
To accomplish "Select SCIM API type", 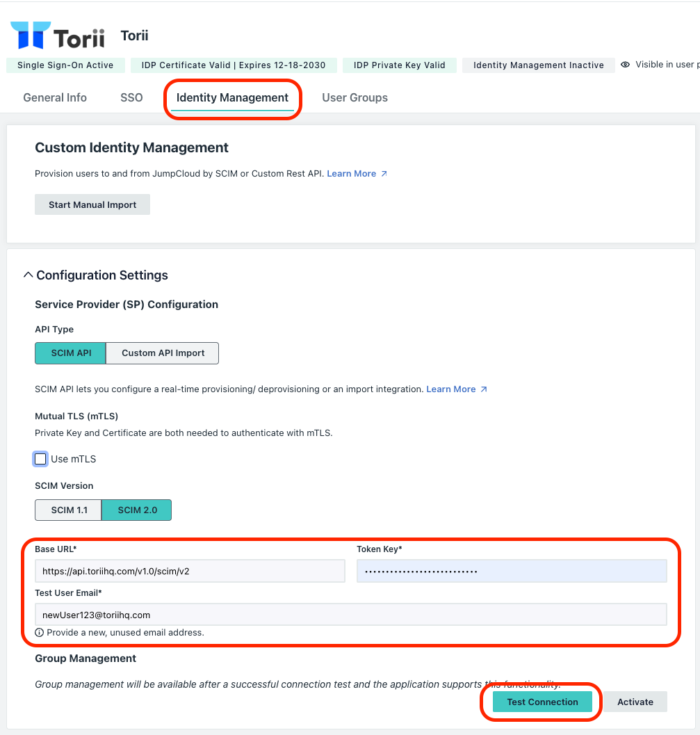I will (71, 353).
